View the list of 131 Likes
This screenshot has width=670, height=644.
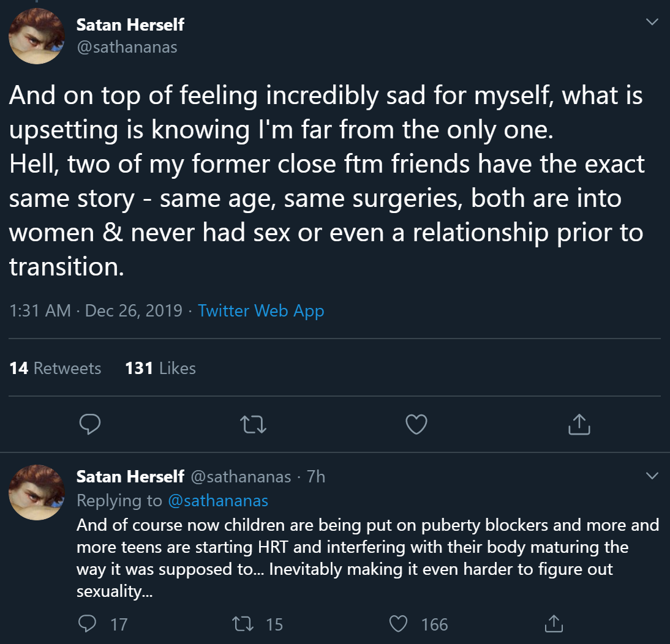pyautogui.click(x=160, y=368)
